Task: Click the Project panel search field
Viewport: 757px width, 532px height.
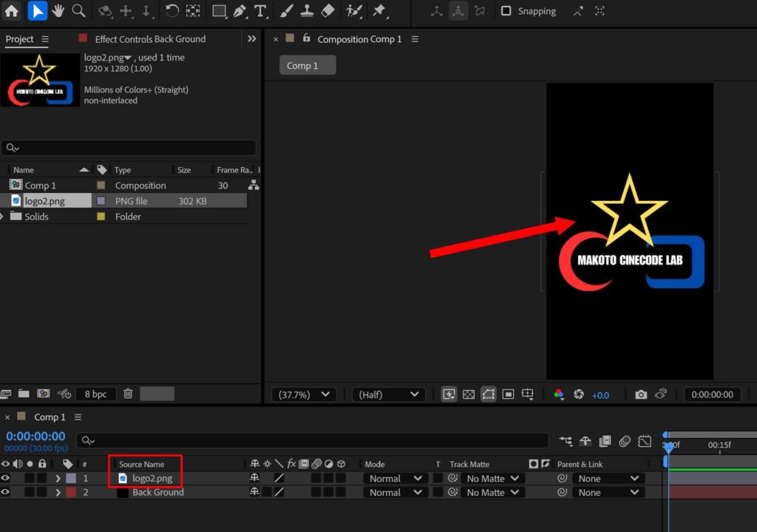Action: click(x=129, y=148)
